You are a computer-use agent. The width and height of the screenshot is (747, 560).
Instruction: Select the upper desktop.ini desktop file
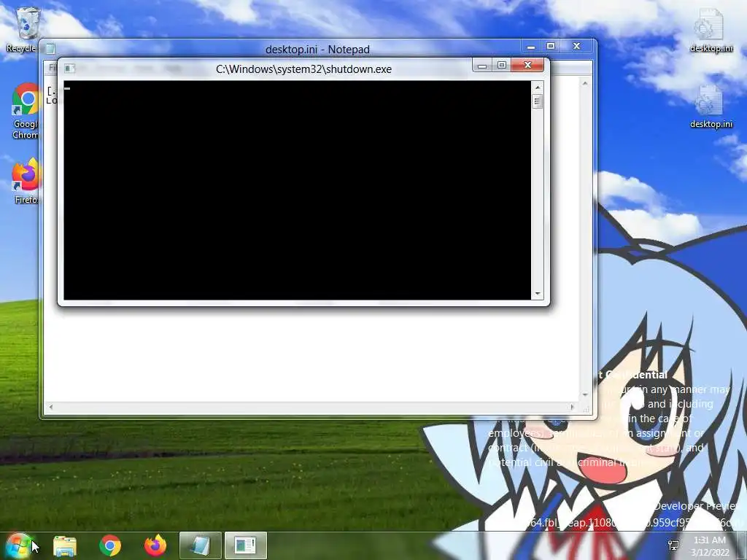pos(711,31)
